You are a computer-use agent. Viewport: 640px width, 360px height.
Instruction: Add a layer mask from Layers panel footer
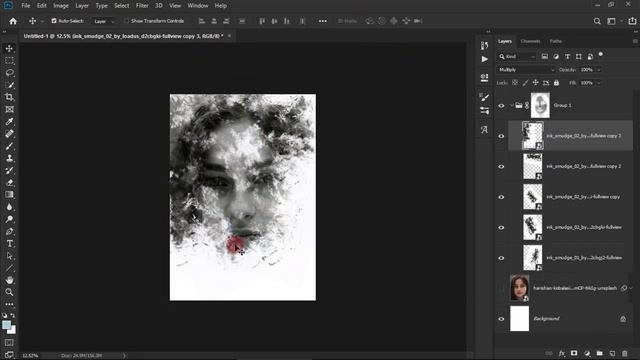point(574,353)
